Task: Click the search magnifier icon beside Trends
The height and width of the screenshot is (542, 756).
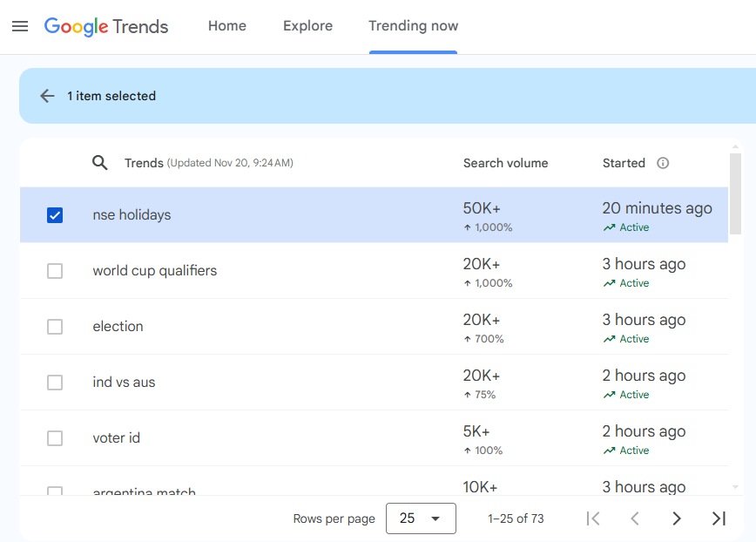Action: point(100,163)
